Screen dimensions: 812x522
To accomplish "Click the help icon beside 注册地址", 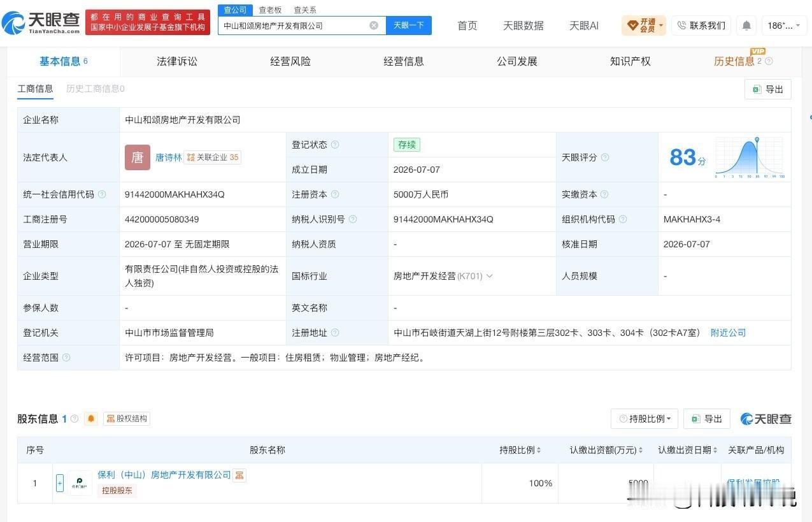I will coord(335,333).
